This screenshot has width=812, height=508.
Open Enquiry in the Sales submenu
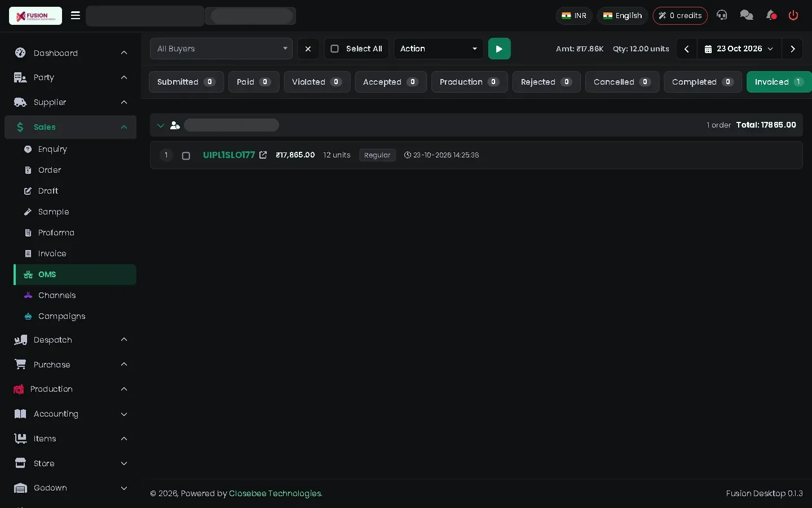(52, 149)
